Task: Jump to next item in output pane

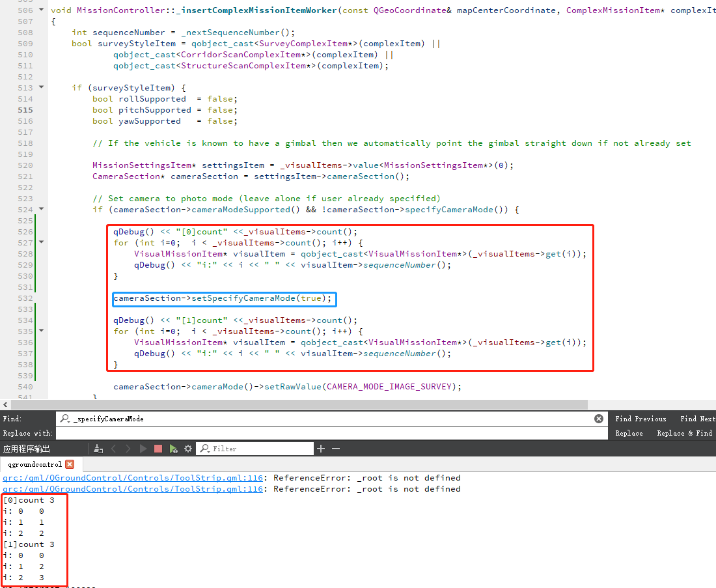Action: [x=128, y=449]
